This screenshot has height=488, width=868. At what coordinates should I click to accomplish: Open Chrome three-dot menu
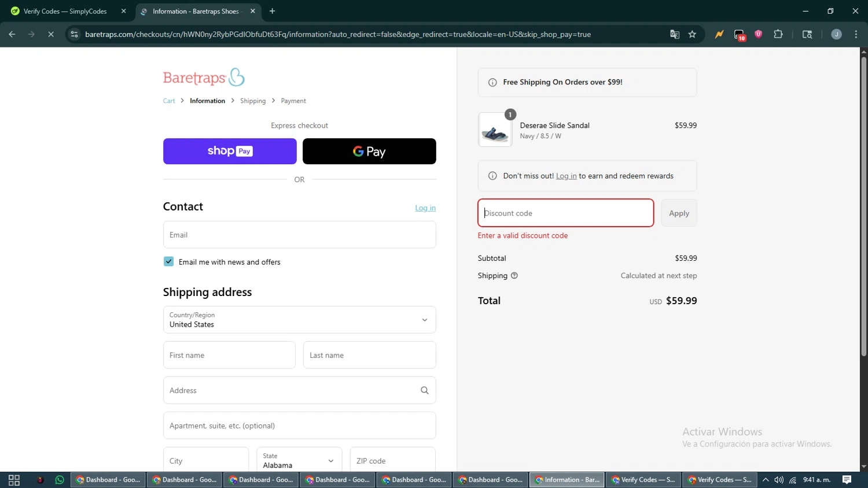click(856, 34)
